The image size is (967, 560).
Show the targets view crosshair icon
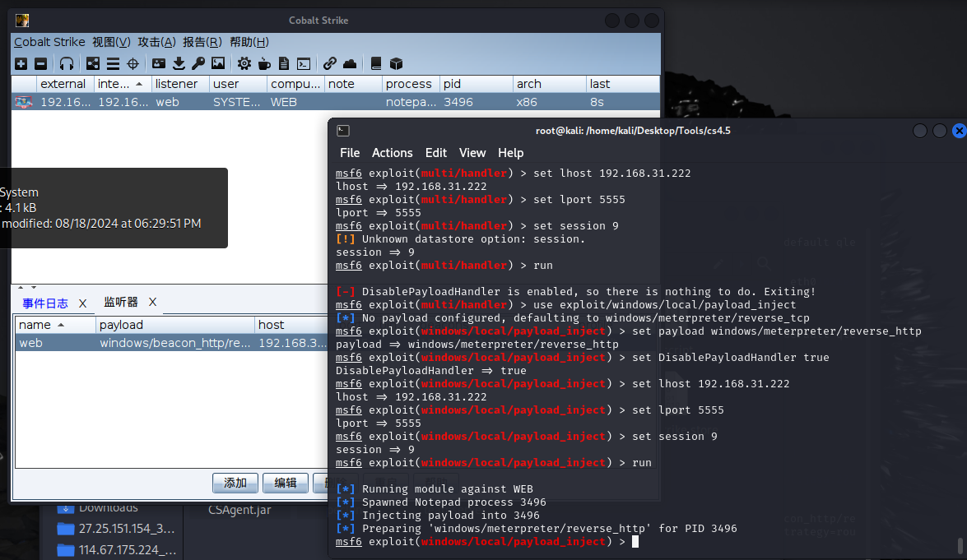[132, 63]
